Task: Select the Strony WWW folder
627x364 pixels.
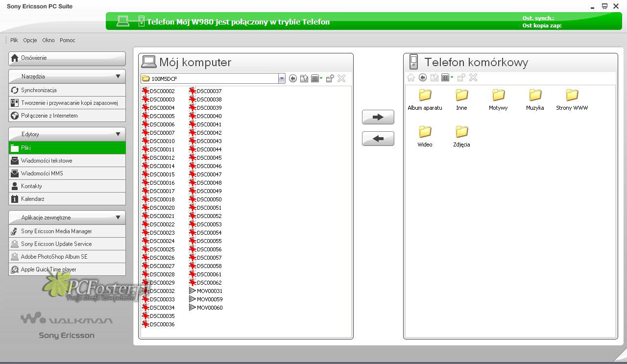Action: click(x=572, y=99)
